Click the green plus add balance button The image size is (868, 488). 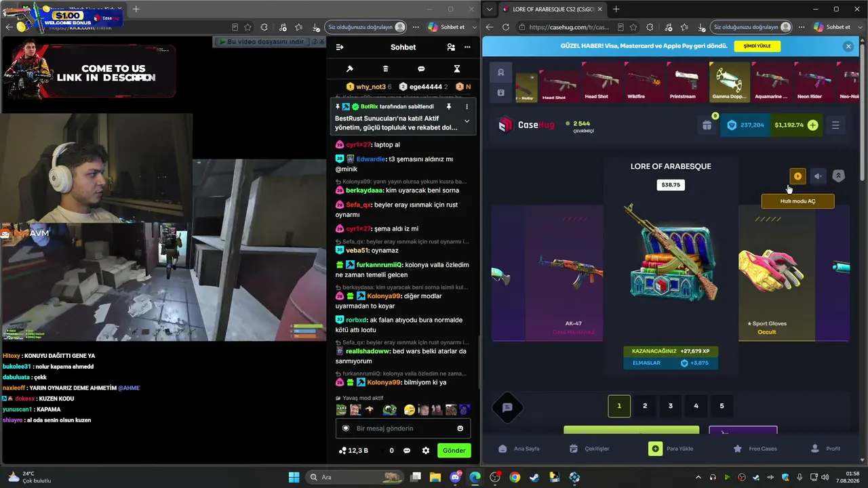tap(812, 125)
